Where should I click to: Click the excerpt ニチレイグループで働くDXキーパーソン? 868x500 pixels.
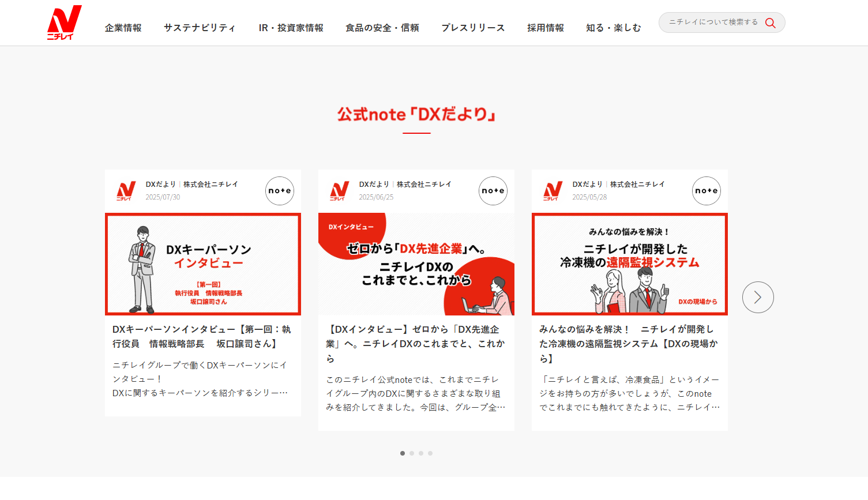click(x=200, y=379)
